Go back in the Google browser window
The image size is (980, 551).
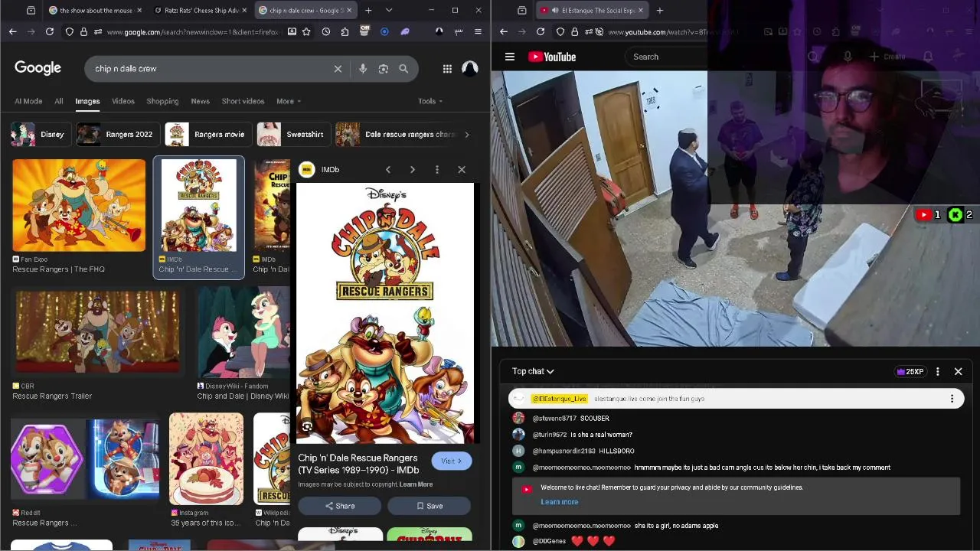(12, 31)
